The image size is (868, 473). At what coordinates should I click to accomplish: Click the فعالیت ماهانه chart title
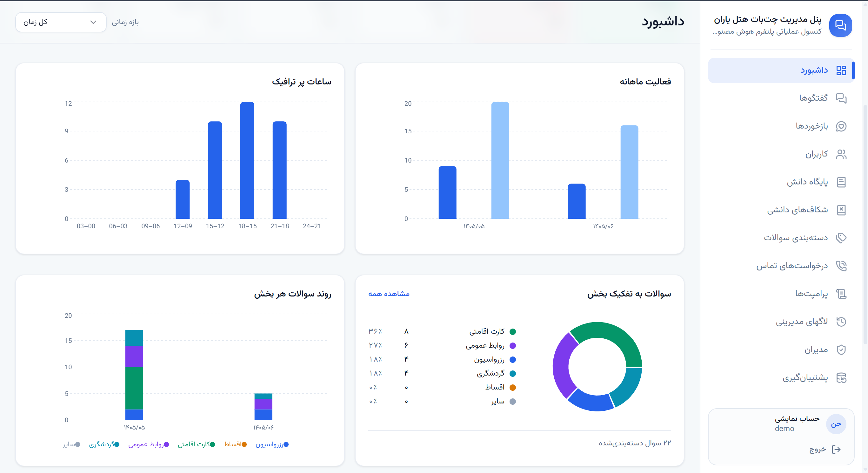645,82
